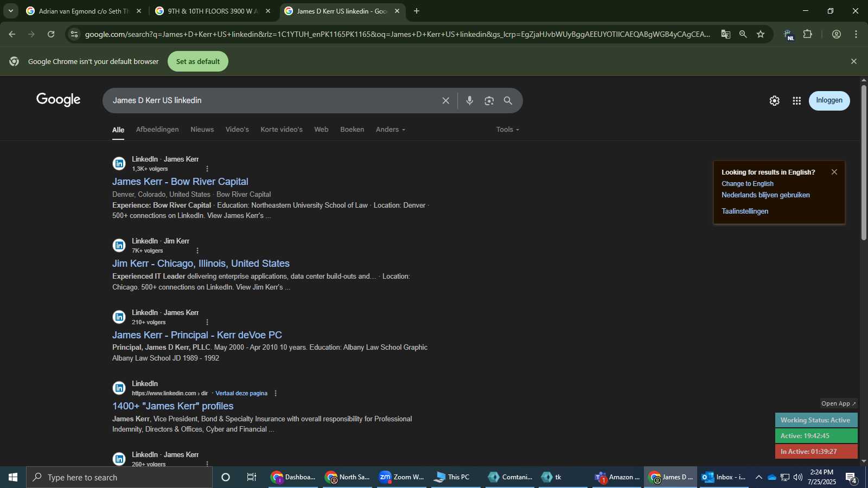The image size is (868, 488).
Task: Open more options for Jim Kerr result
Action: click(x=197, y=251)
